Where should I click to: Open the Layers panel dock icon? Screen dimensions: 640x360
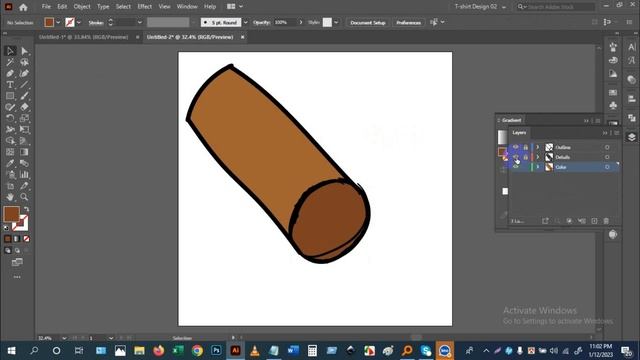point(631,137)
